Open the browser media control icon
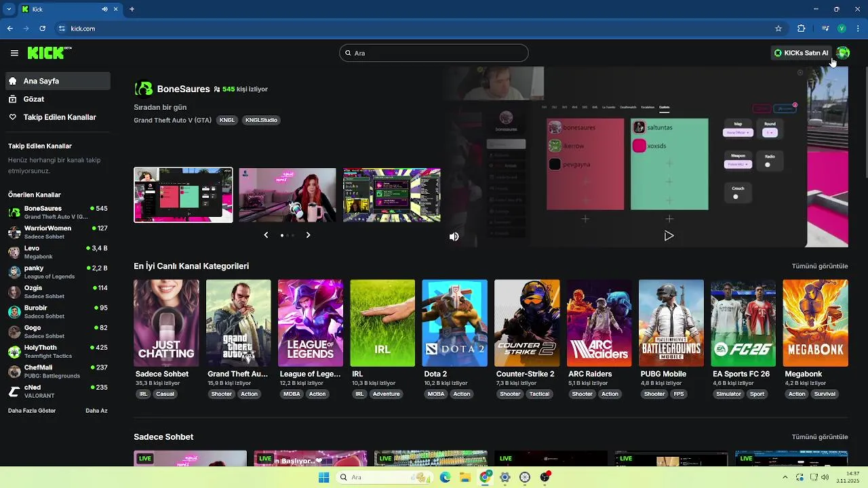The width and height of the screenshot is (868, 488). coord(825,28)
